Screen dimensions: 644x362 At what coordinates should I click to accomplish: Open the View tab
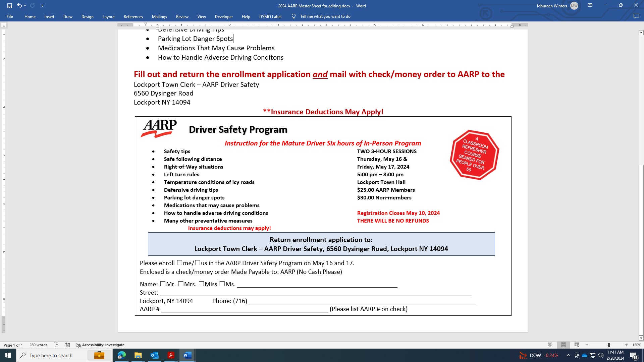(x=202, y=16)
